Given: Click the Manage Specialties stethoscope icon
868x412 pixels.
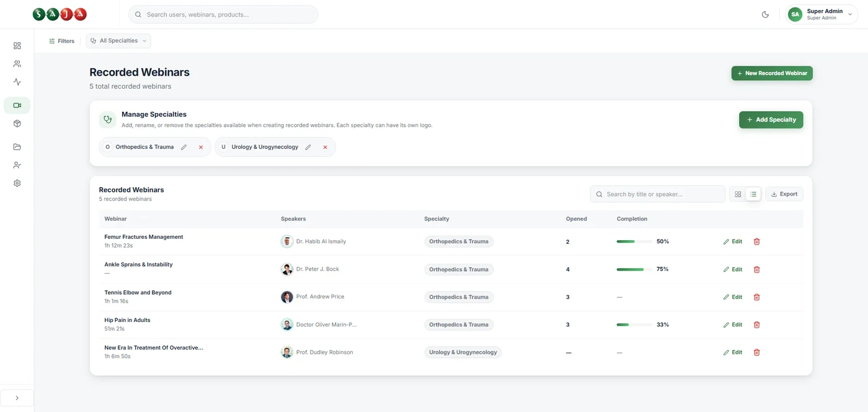Looking at the screenshot, I should (x=108, y=119).
